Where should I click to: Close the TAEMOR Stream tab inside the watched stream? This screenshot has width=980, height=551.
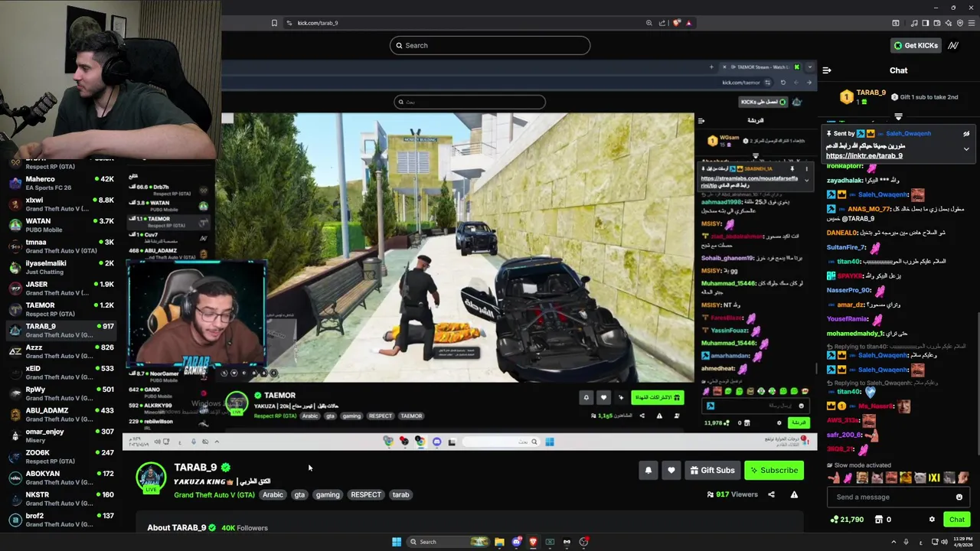[724, 67]
